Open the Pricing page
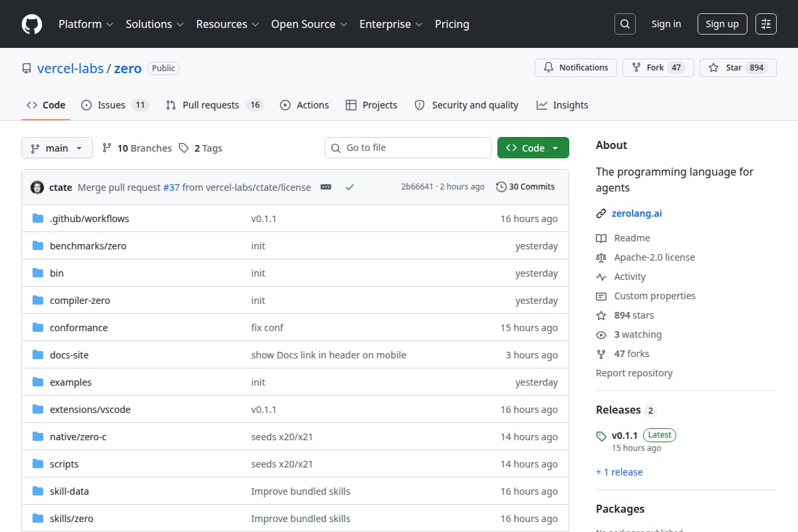Screen dimensions: 798x532 pyautogui.click(x=452, y=24)
